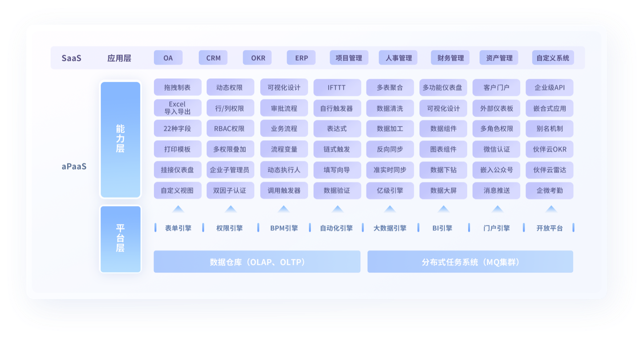Click the 亿级引擎 box
The width and height of the screenshot is (644, 338).
pyautogui.click(x=390, y=190)
